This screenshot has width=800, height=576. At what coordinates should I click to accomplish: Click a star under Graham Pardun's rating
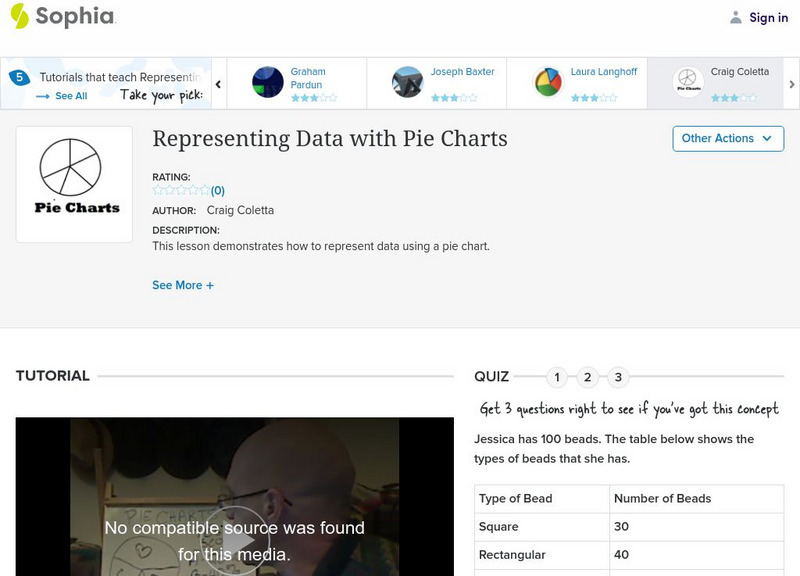(310, 96)
